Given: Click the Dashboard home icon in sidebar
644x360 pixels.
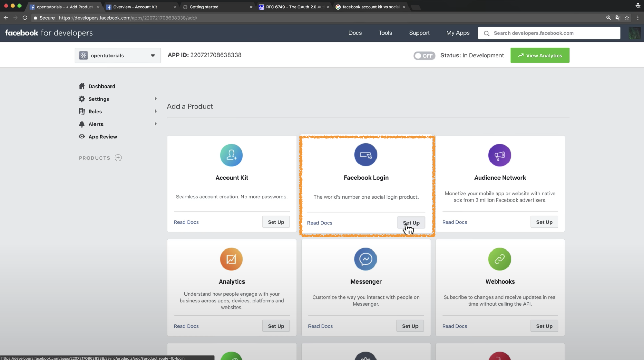Looking at the screenshot, I should tap(82, 86).
